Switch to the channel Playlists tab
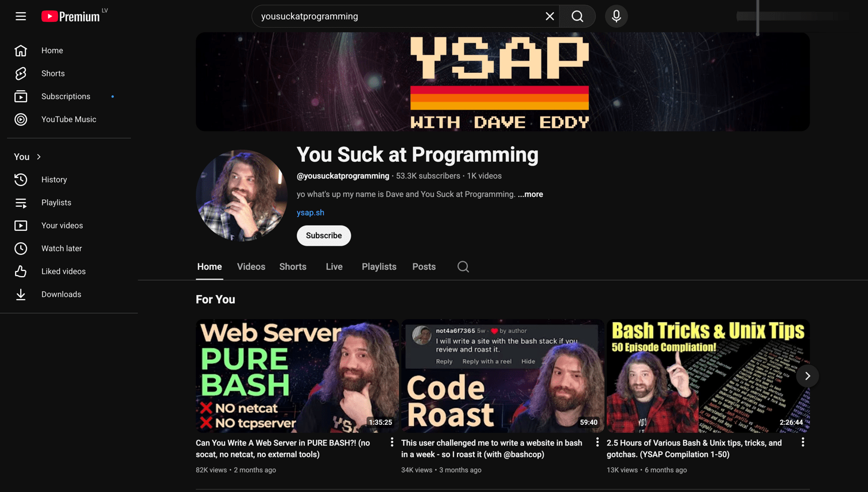Viewport: 868px width, 492px height. click(x=379, y=267)
